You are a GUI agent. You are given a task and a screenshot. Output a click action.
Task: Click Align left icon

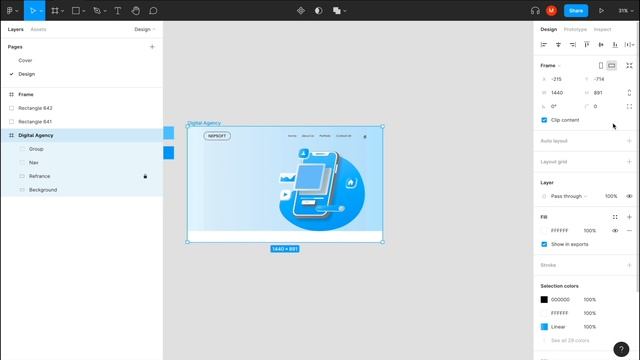click(544, 44)
